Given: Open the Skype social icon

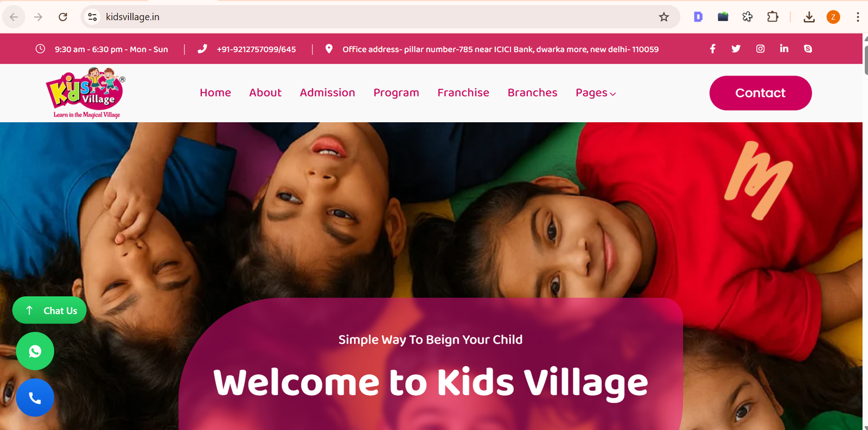Looking at the screenshot, I should click(x=808, y=49).
